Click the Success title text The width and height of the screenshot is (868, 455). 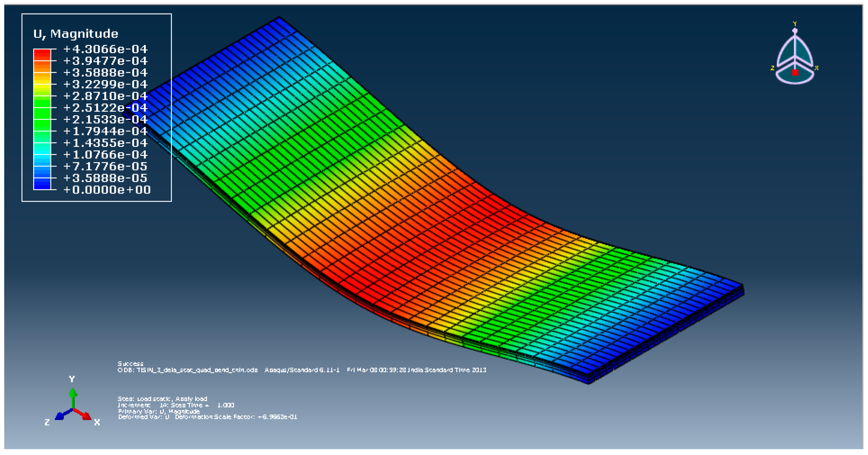(x=130, y=364)
